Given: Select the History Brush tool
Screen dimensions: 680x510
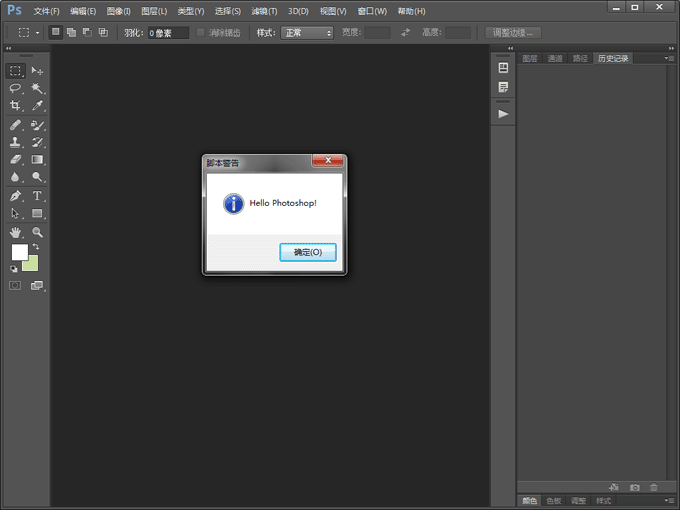Looking at the screenshot, I should pos(37,142).
